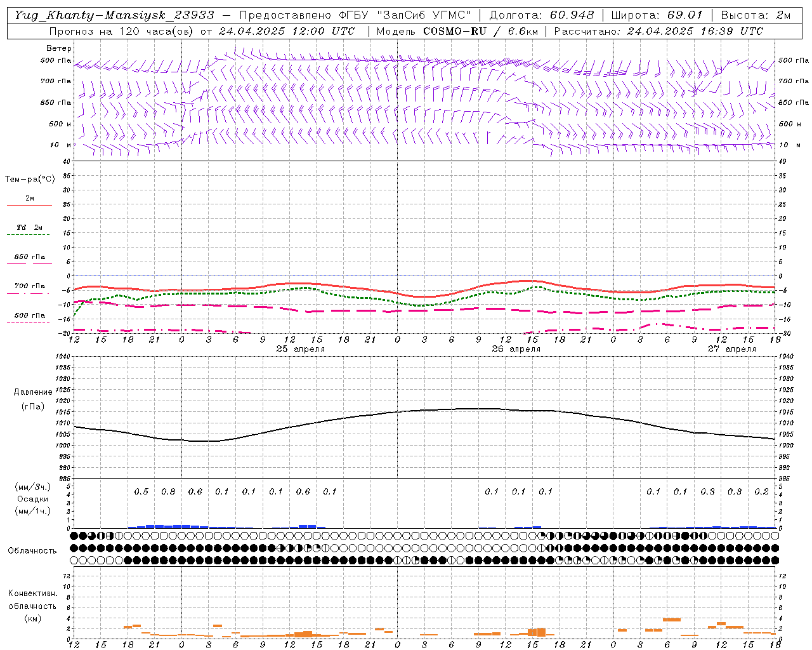
Task: Click the 0.5 precipitation value
Action: click(x=141, y=491)
